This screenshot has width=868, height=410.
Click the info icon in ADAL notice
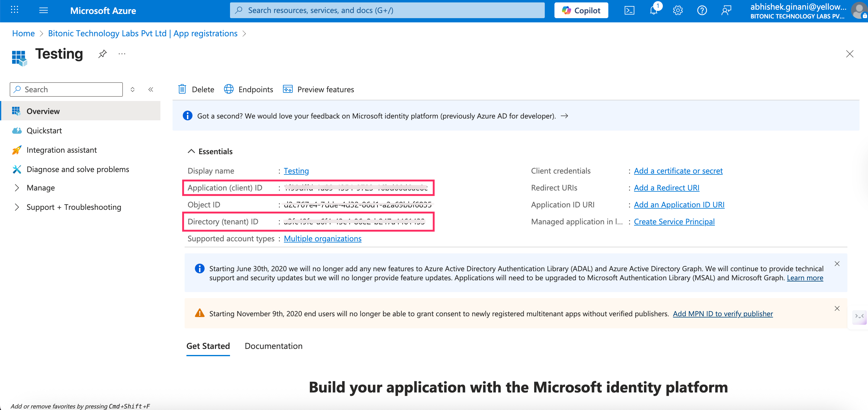pyautogui.click(x=200, y=268)
